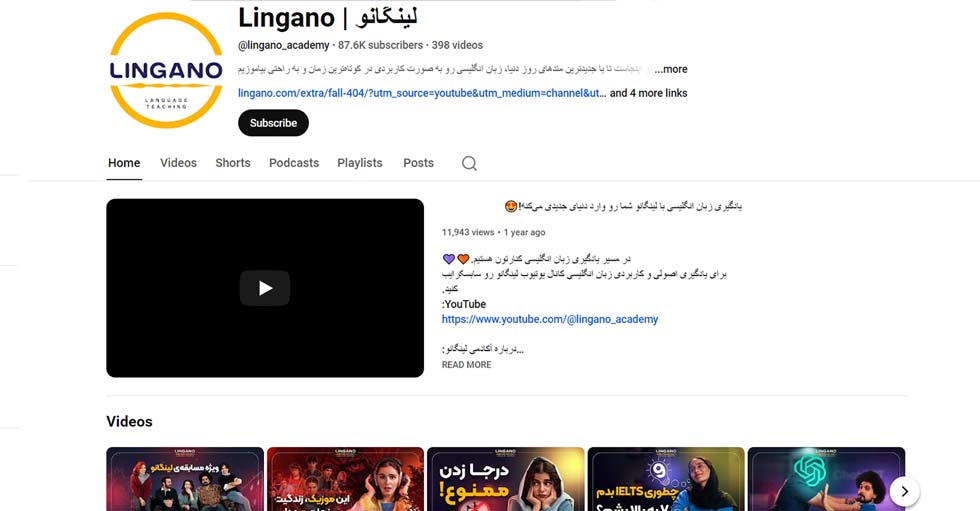Image resolution: width=980 pixels, height=511 pixels.
Task: Open the Posts tab
Action: pos(418,163)
